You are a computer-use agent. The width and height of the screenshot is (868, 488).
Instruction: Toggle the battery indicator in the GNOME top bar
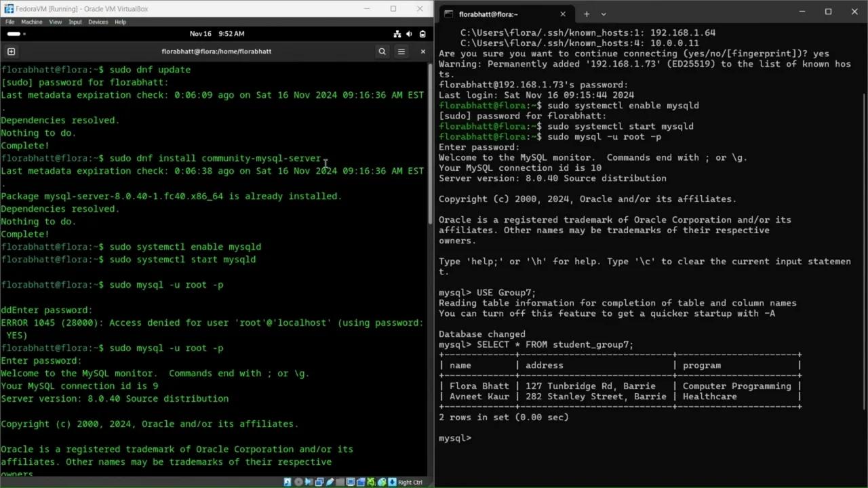422,33
